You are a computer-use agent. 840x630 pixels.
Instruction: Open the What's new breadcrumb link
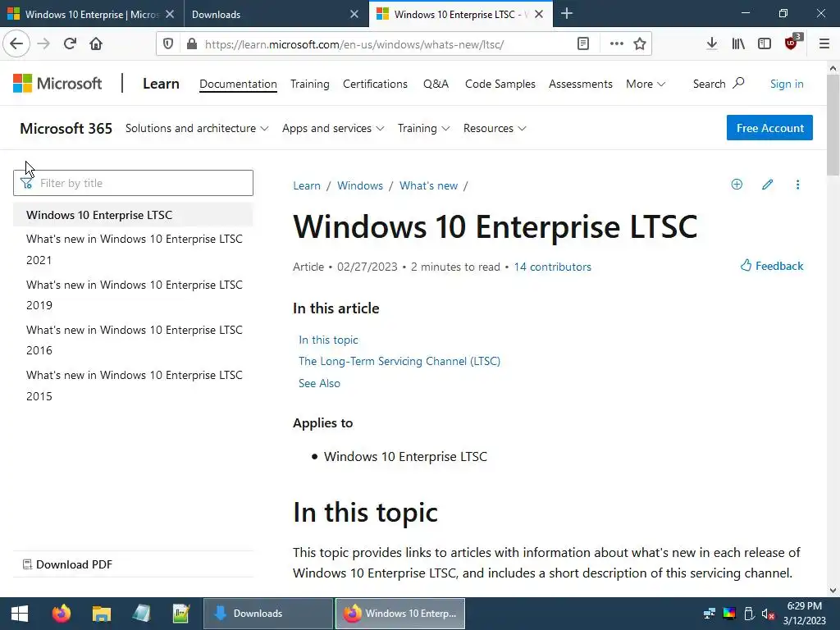coord(428,185)
